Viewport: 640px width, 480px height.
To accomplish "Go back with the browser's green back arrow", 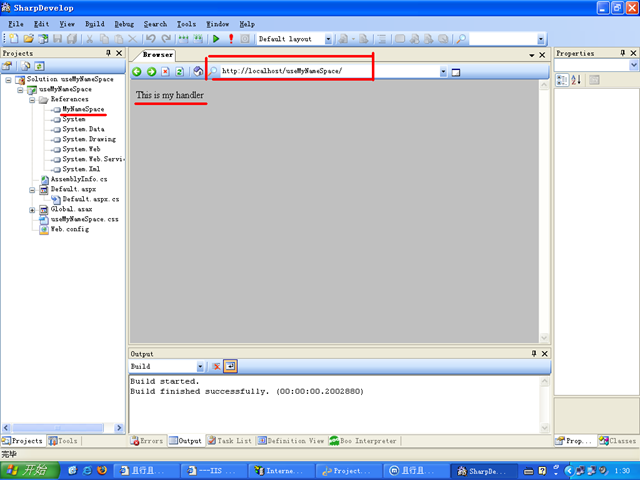I will 137,72.
